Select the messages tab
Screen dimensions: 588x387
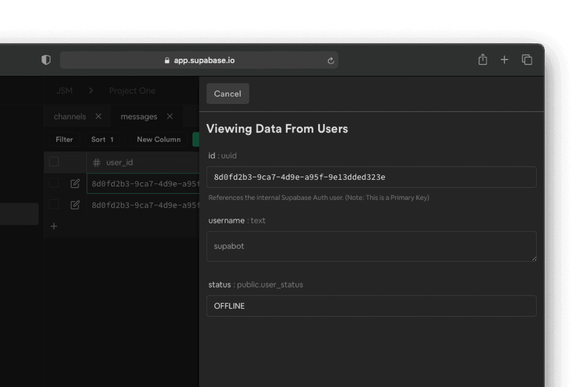tap(139, 116)
